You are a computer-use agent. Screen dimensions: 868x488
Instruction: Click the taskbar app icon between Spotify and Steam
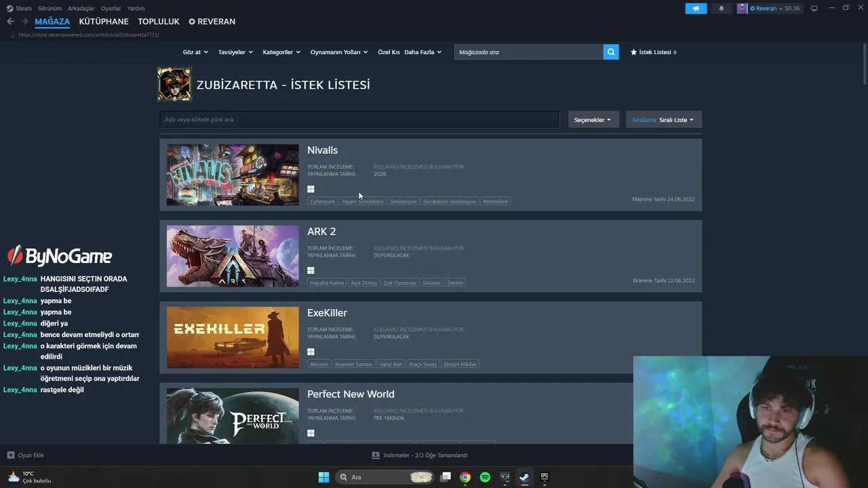point(505,477)
